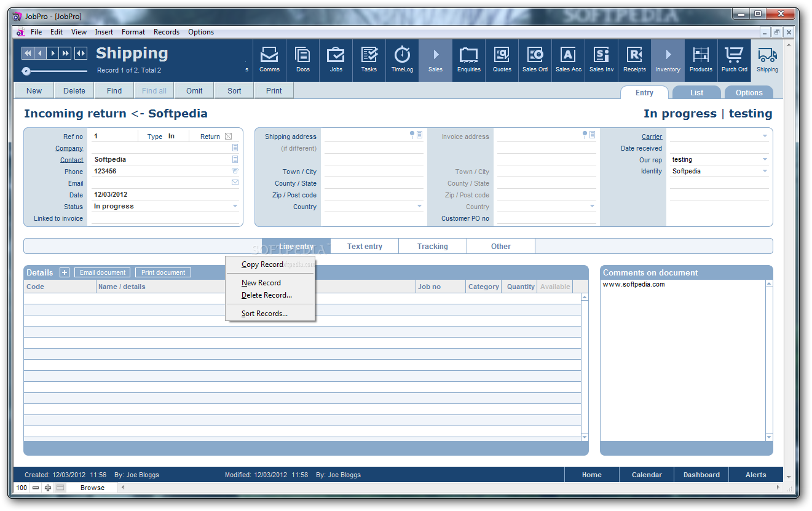Jump to the last record

pyautogui.click(x=66, y=53)
